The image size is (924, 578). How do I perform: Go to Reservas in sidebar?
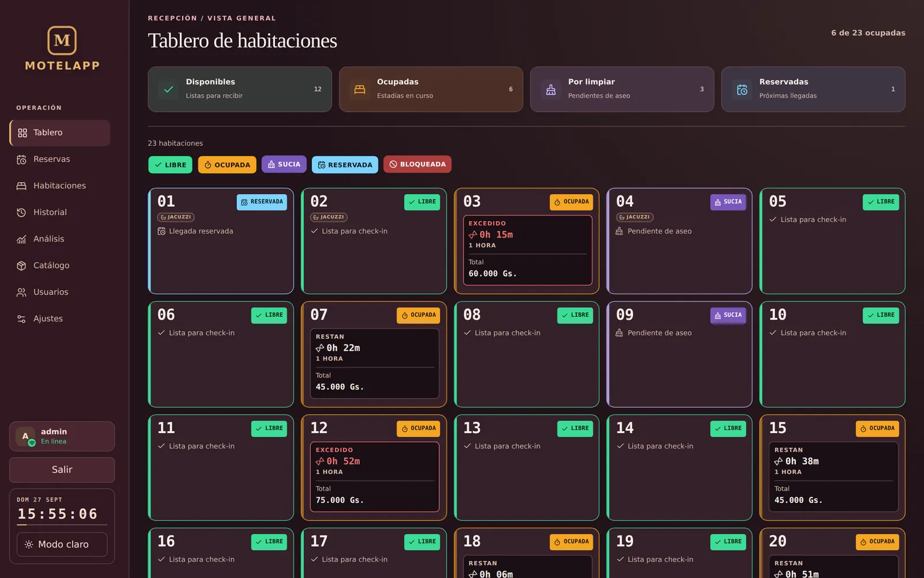pyautogui.click(x=60, y=160)
